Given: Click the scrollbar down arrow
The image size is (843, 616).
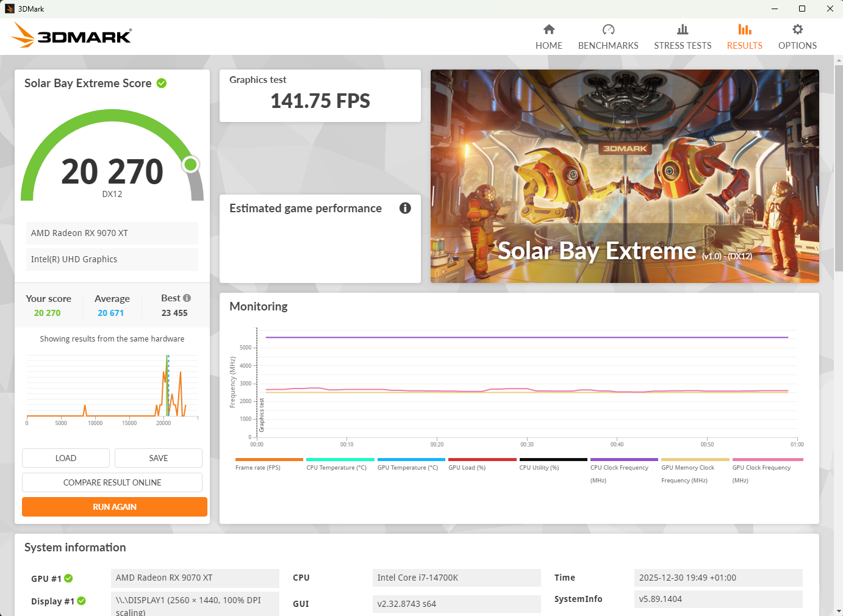Looking at the screenshot, I should point(839,611).
